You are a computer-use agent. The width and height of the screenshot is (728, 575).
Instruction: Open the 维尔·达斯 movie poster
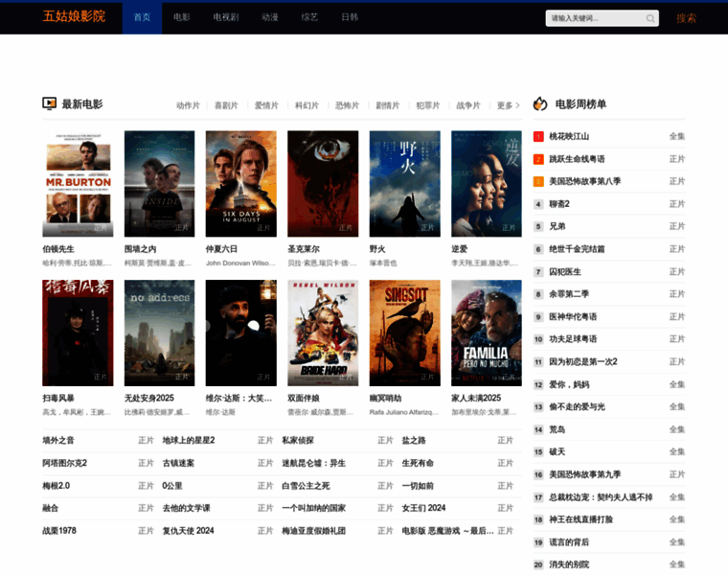click(241, 333)
